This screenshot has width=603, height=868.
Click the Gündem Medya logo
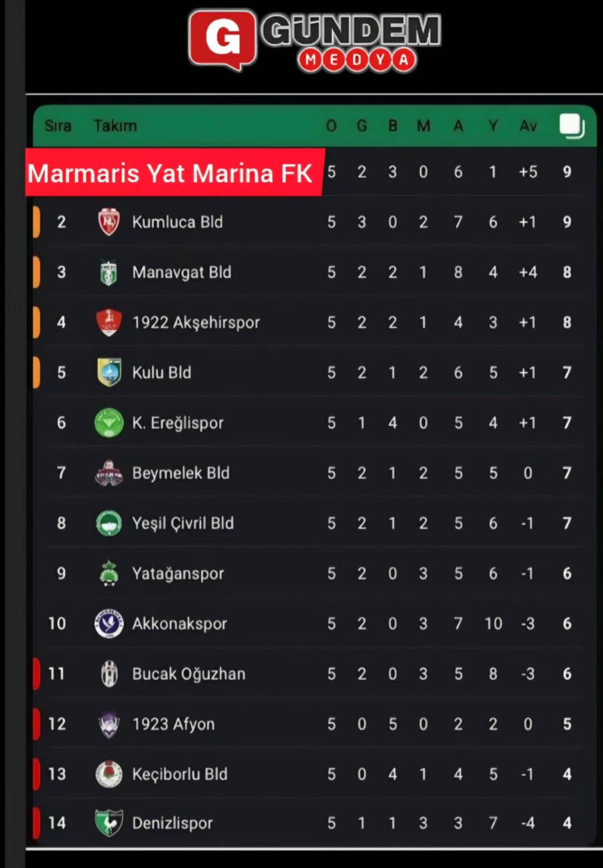[x=315, y=40]
